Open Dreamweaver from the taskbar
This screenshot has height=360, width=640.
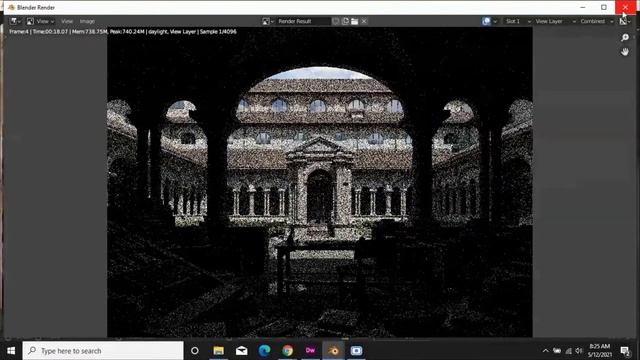coord(310,351)
